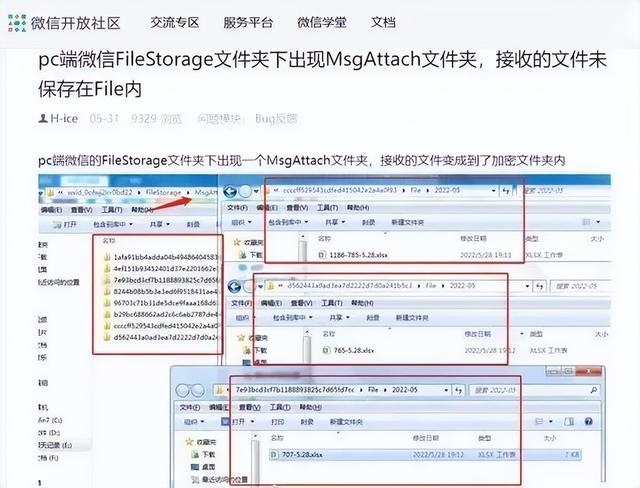Select folder icon for 1afa91bb4adda04b…
The image size is (640, 488).
point(107,257)
